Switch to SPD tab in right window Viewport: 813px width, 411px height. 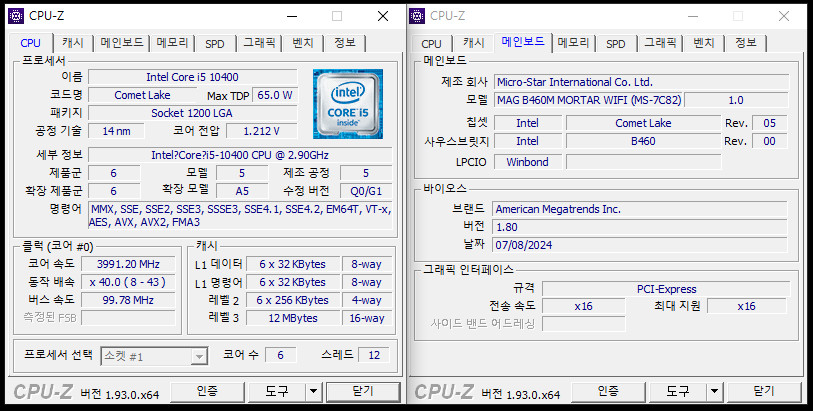(x=615, y=44)
